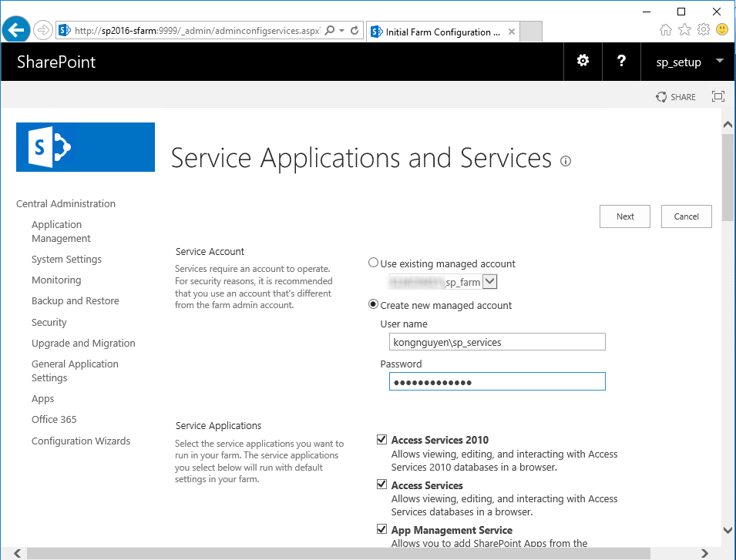
Task: Click the horizontal scrollbar left arrow
Action: (17, 553)
